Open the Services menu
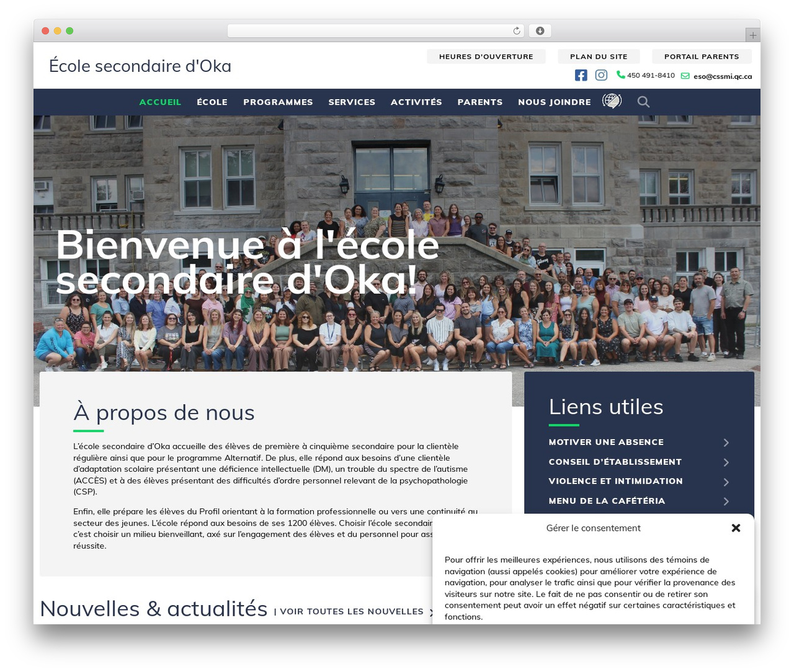This screenshot has width=794, height=672. [352, 102]
